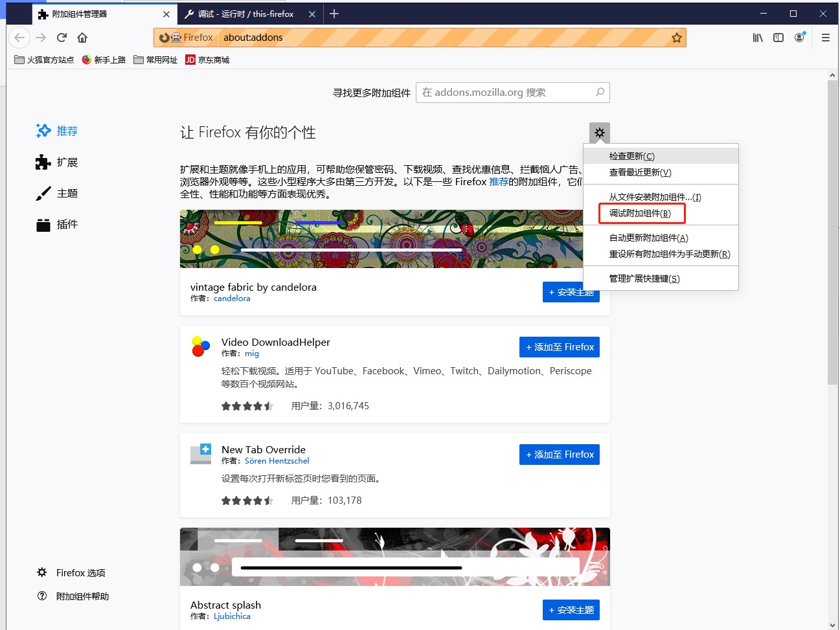This screenshot has height=630, width=840.
Task: Click the search magnifier icon in addons search
Action: [600, 93]
